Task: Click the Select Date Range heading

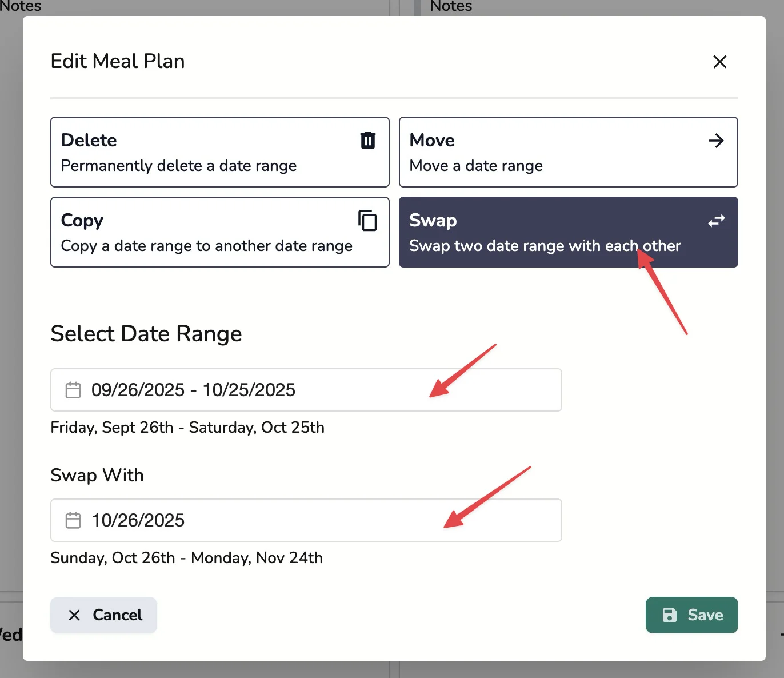Action: 146,333
